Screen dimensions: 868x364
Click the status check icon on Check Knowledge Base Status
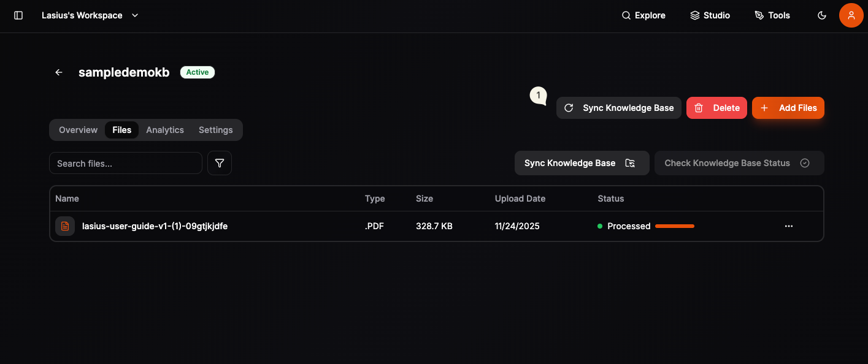pyautogui.click(x=805, y=163)
